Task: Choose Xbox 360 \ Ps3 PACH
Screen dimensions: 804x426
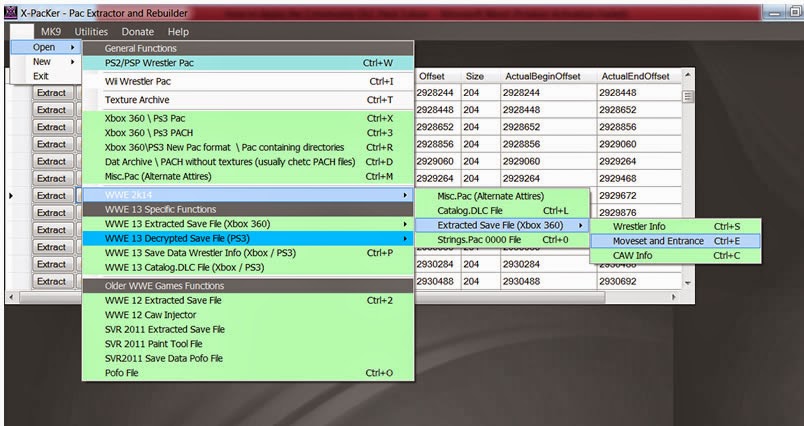Action: pos(248,133)
